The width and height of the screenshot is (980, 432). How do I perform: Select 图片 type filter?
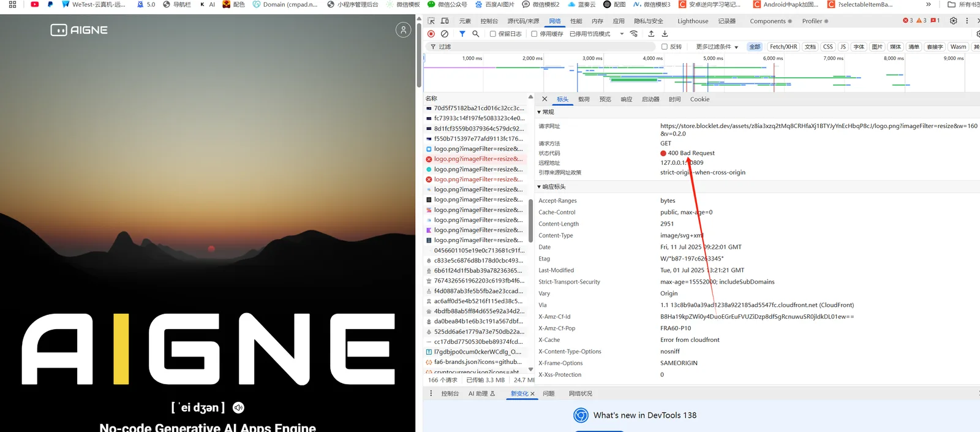[x=877, y=47]
